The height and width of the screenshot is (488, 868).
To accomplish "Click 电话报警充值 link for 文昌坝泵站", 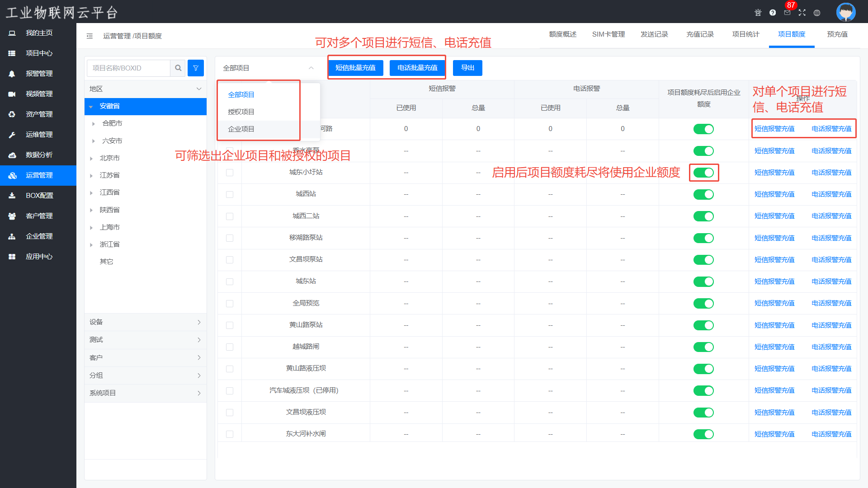I will pyautogui.click(x=831, y=260).
